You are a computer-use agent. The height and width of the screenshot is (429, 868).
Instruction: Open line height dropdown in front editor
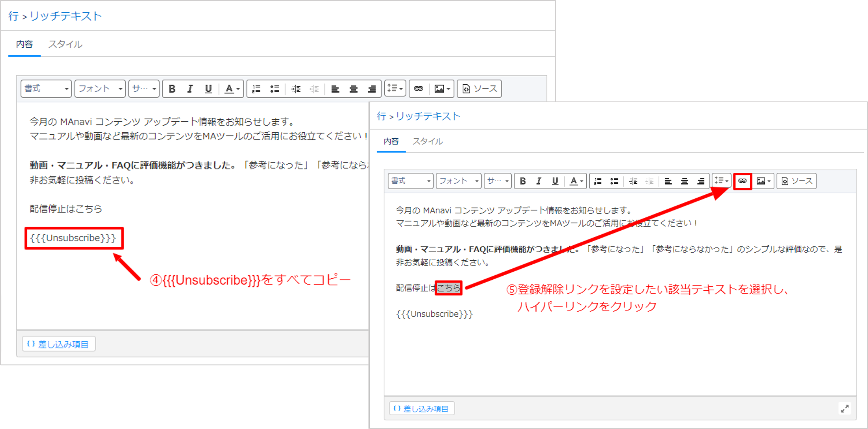coord(721,181)
